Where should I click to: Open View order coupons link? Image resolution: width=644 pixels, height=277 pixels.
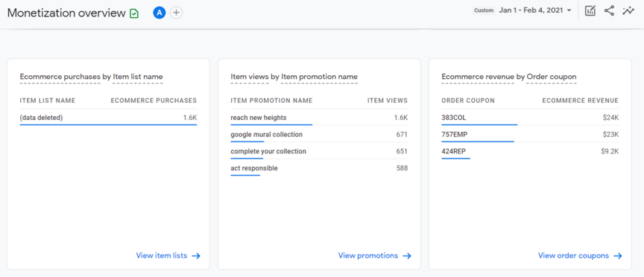pyautogui.click(x=573, y=255)
